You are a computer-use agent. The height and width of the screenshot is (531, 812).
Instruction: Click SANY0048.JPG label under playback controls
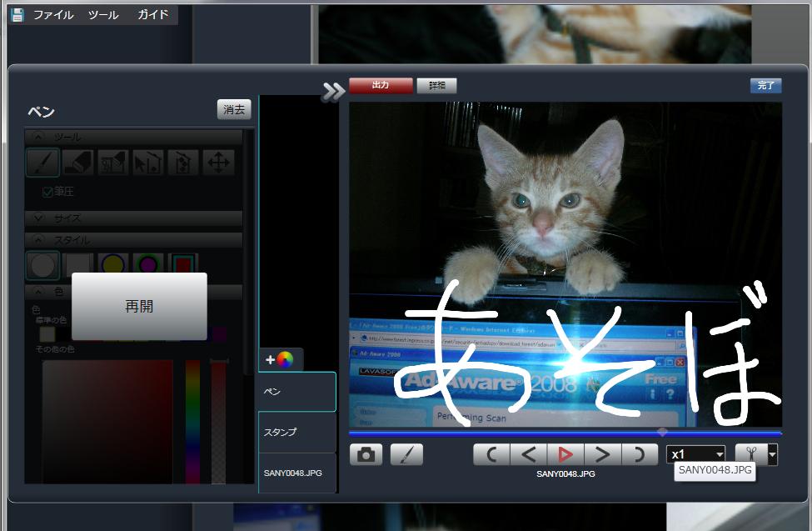pos(565,474)
